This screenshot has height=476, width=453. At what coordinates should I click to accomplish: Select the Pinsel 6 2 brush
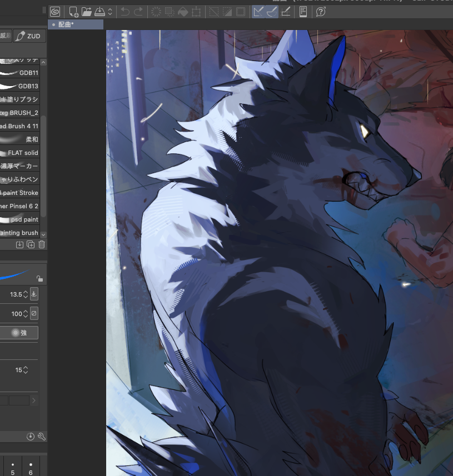coord(20,206)
